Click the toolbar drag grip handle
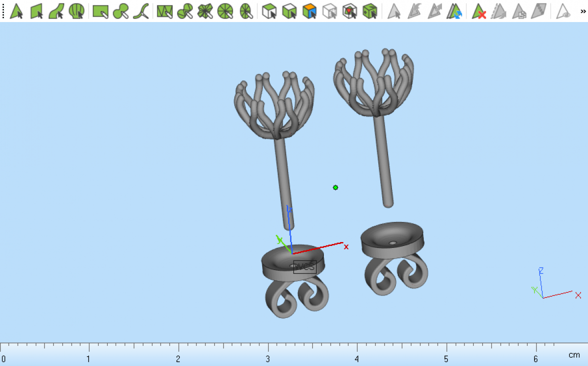588x366 pixels. coord(3,11)
